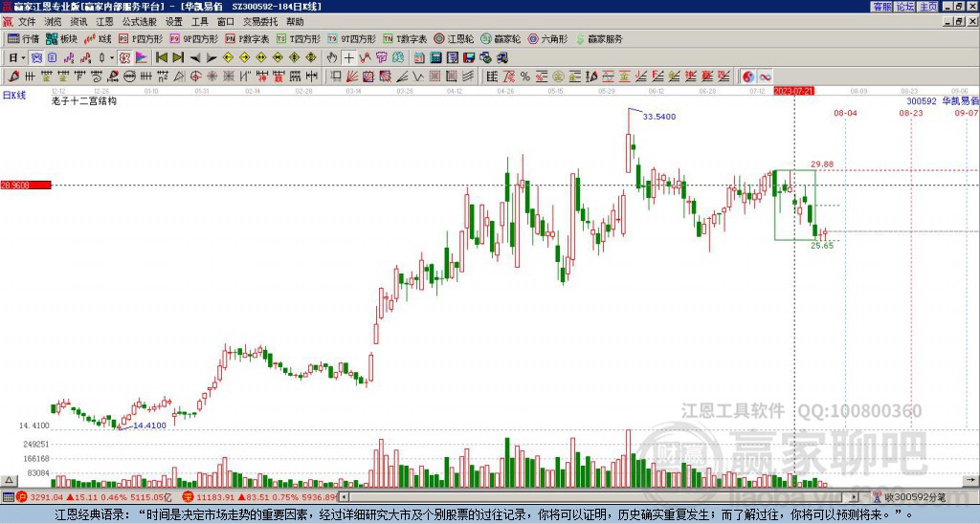Click the yin-yang taiji icon
The width and height of the screenshot is (980, 524).
click(x=748, y=76)
